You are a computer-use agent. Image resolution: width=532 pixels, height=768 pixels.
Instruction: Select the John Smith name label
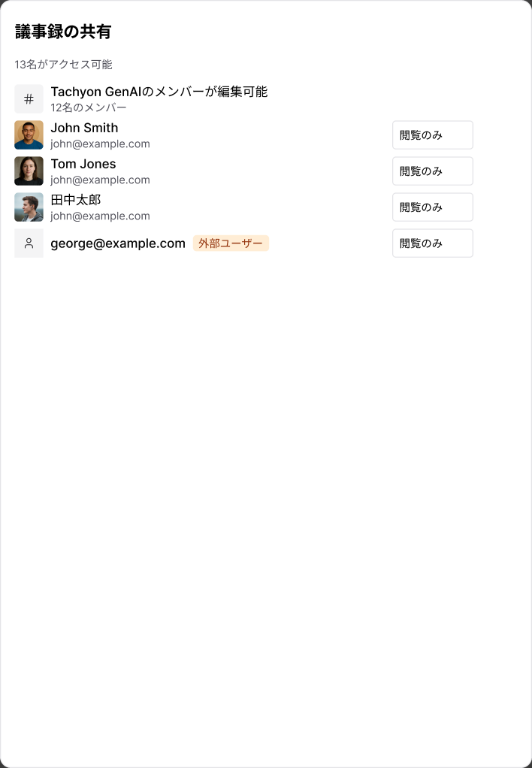(84, 128)
